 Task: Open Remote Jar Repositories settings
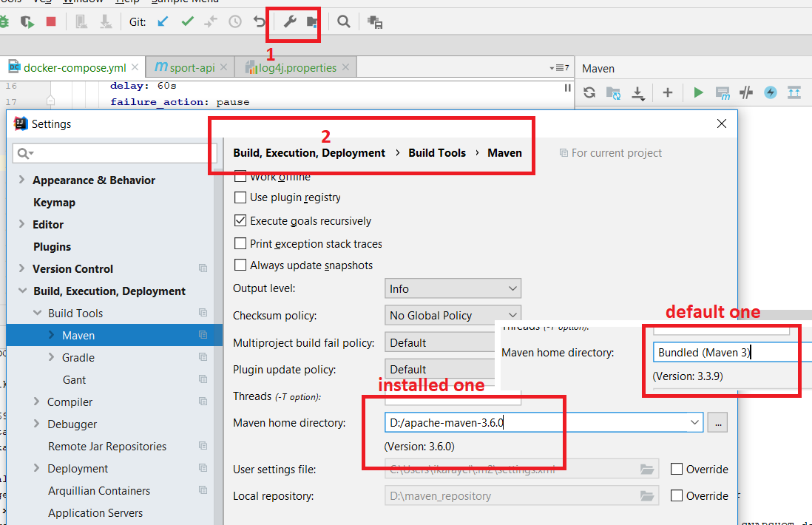(x=107, y=447)
